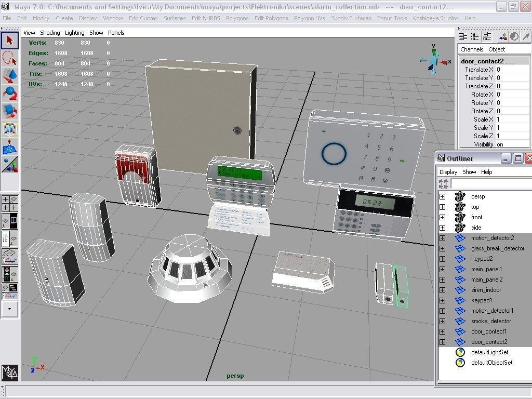Activate the Move tool cone icon
Screen dimensions: 532x399
pos(9,76)
